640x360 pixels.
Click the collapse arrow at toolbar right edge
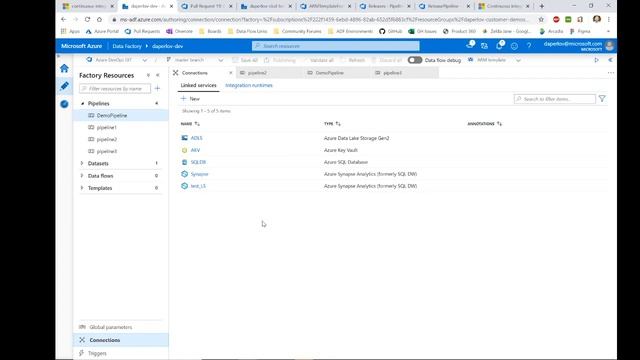(611, 60)
